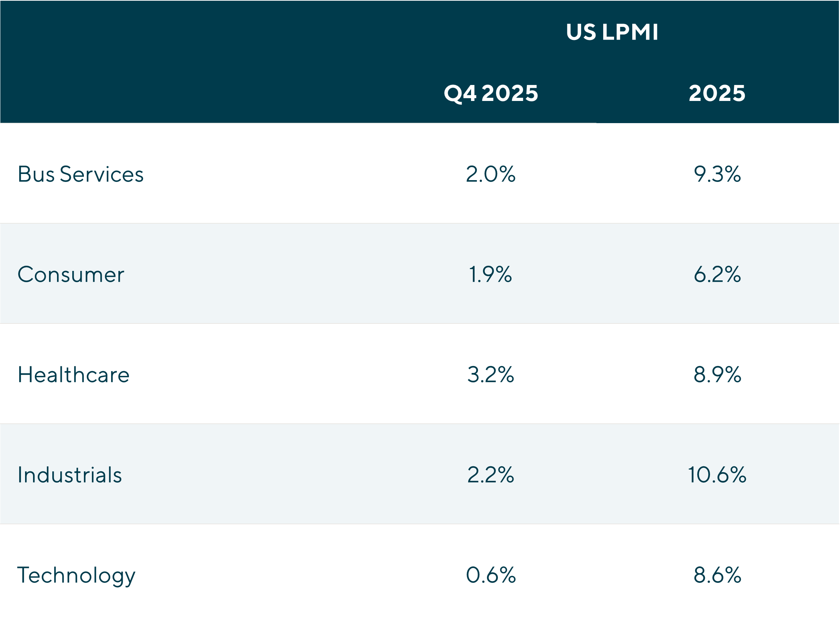Select Industrials 2025 value 10.6%
The width and height of the screenshot is (840, 625).
717,475
